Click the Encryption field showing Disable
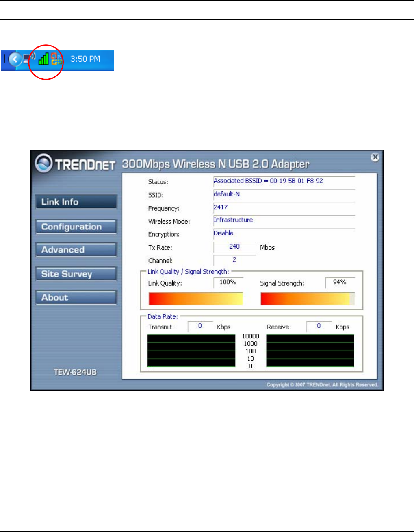 point(284,233)
